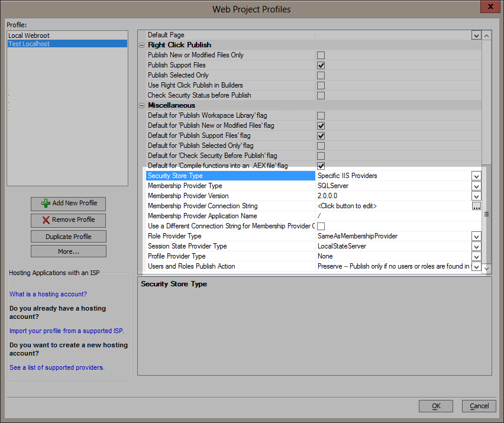Open 'What is a hosting account?' link
This screenshot has width=504, height=423.
[x=49, y=294]
